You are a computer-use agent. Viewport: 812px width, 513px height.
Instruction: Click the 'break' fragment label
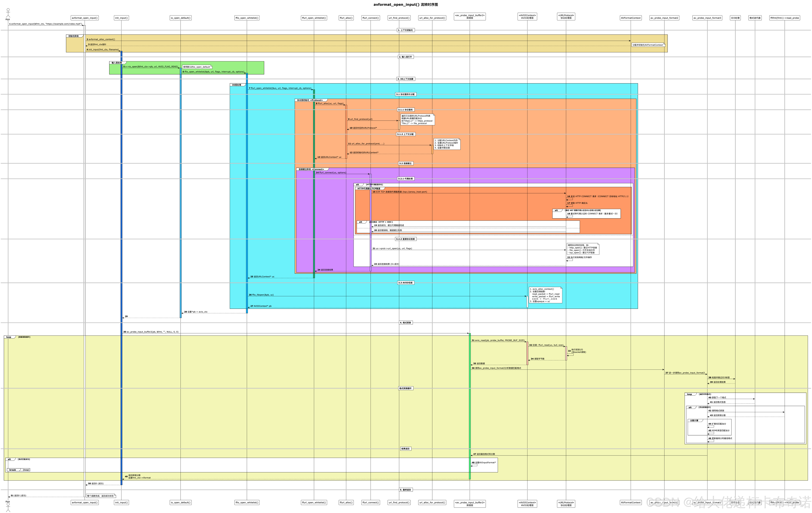(x=13, y=470)
